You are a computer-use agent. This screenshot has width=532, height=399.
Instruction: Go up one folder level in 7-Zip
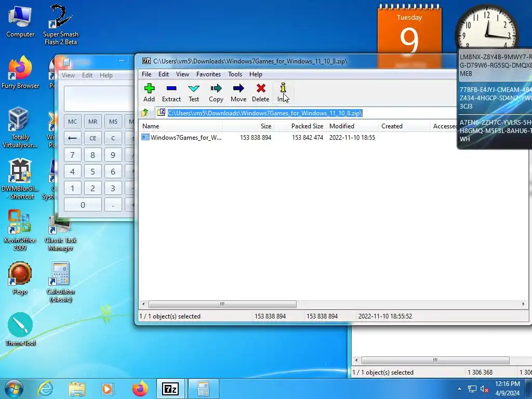(x=145, y=113)
